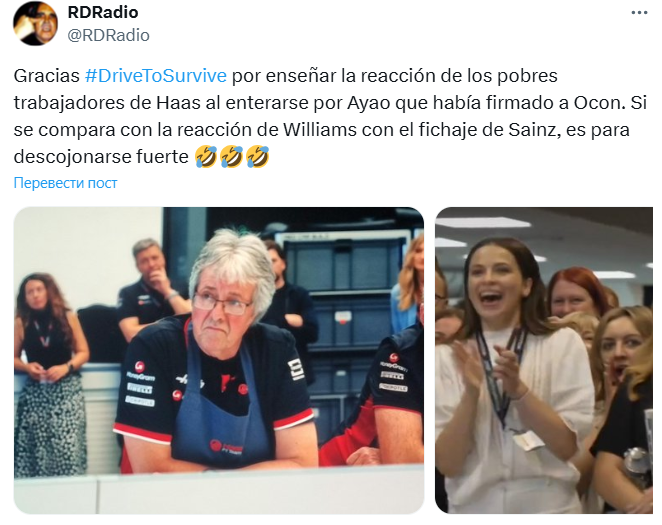This screenshot has width=662, height=525.
Task: Click the first laughing emoji
Action: [x=206, y=157]
